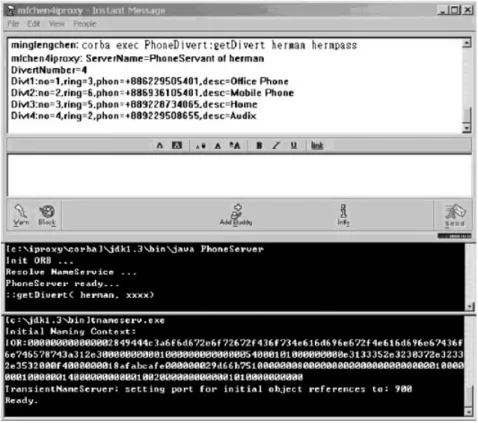
Task: Click PhoneServer console scrollbar down arrow
Action: 470,306
